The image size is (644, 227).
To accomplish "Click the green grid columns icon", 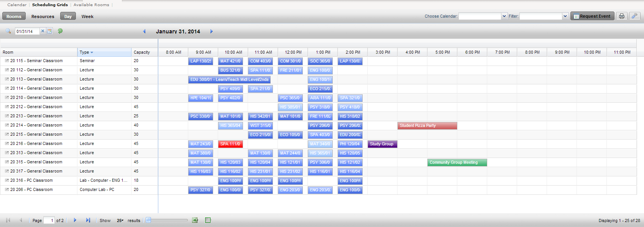I will click(x=208, y=220).
